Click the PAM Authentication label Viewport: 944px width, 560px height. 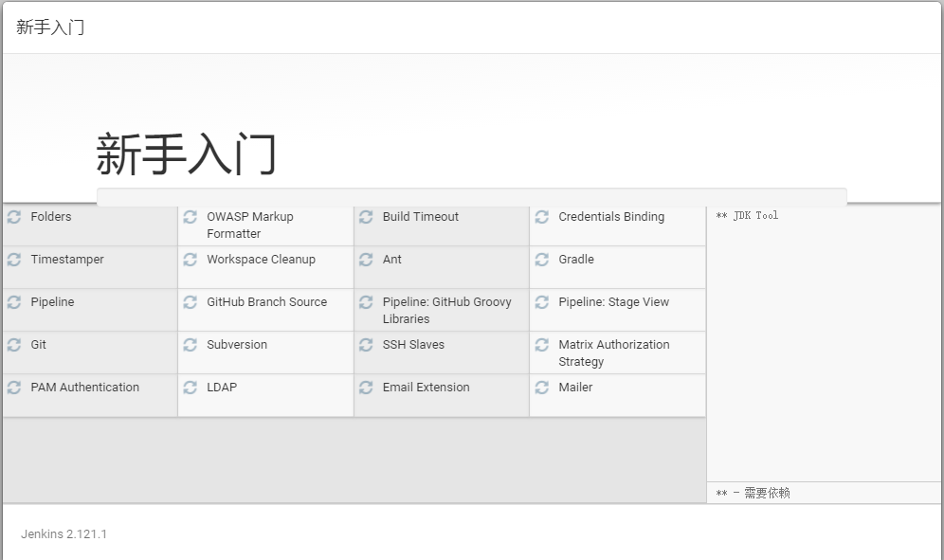85,388
